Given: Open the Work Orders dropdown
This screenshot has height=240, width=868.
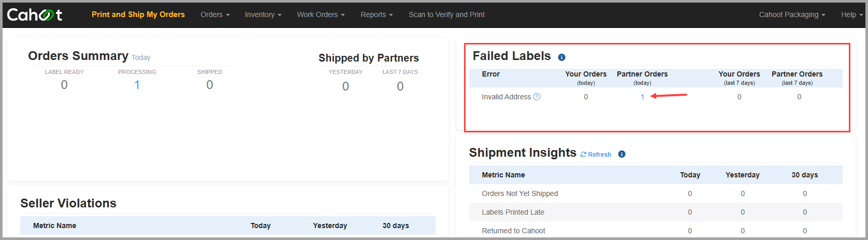Looking at the screenshot, I should tap(321, 14).
